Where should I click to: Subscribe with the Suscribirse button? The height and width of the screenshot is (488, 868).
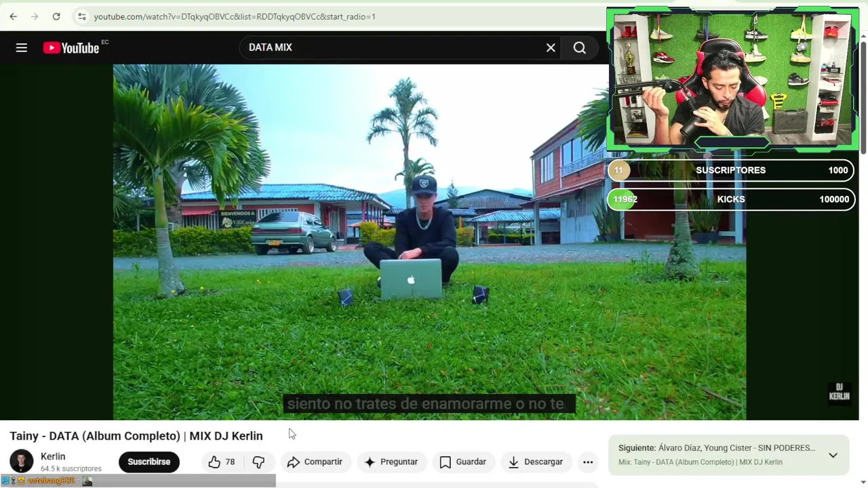(149, 462)
